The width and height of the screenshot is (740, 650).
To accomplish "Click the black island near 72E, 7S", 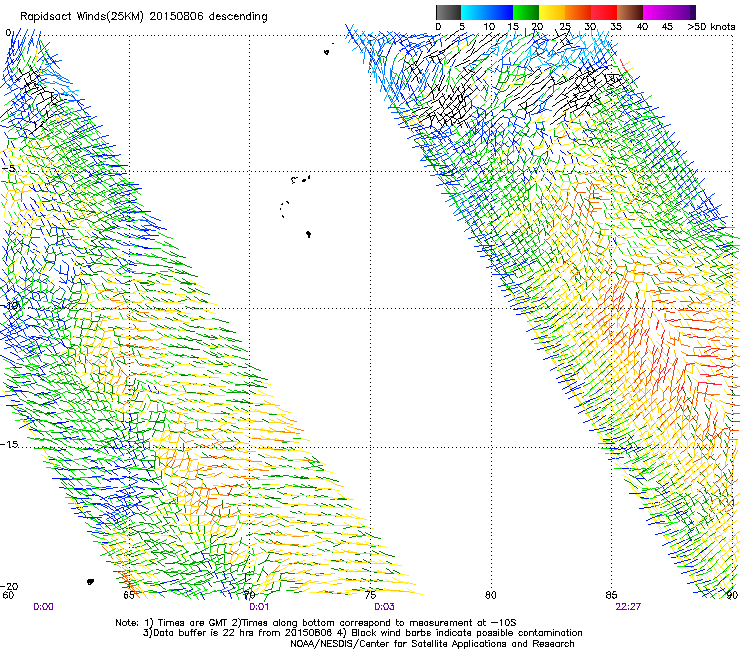I will [x=309, y=234].
